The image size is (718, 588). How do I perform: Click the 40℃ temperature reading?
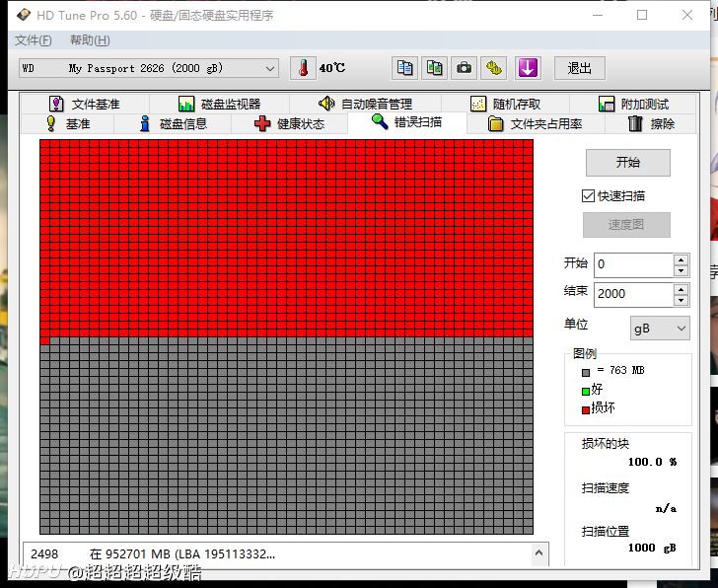pos(332,68)
